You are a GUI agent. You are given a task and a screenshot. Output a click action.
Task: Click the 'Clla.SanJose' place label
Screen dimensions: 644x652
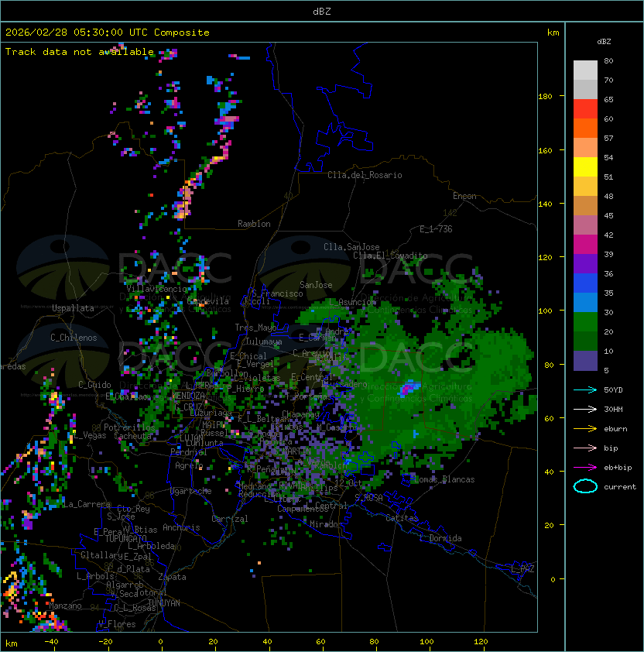click(351, 247)
